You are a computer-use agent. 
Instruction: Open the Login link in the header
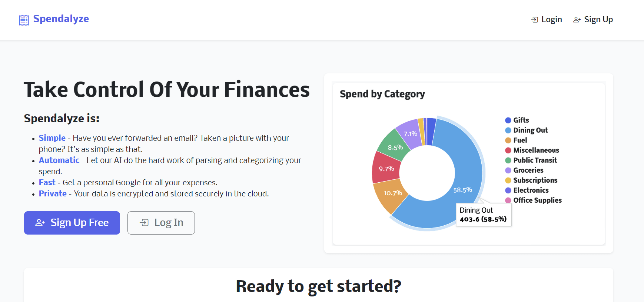coord(547,20)
